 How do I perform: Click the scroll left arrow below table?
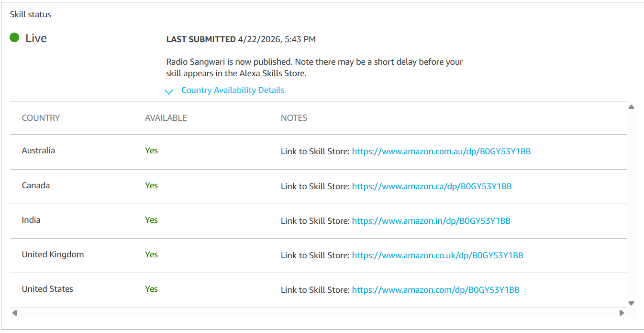tap(14, 313)
